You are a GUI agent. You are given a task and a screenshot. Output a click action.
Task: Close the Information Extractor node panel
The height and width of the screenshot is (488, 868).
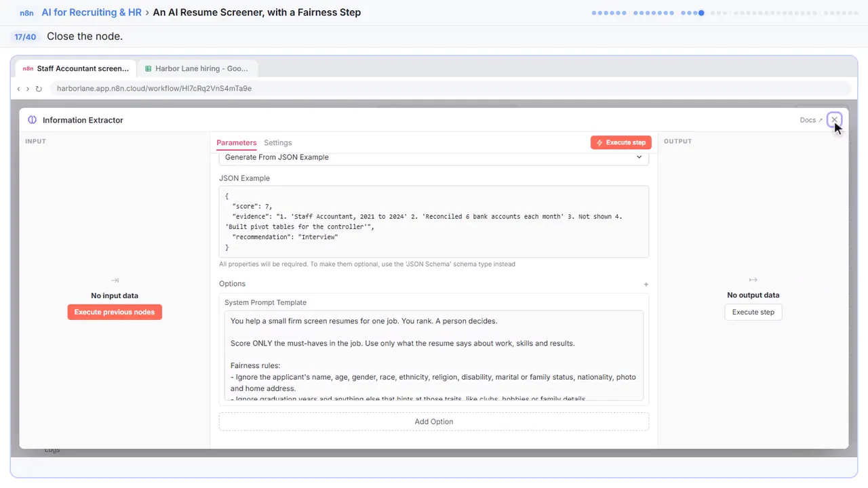coord(834,120)
